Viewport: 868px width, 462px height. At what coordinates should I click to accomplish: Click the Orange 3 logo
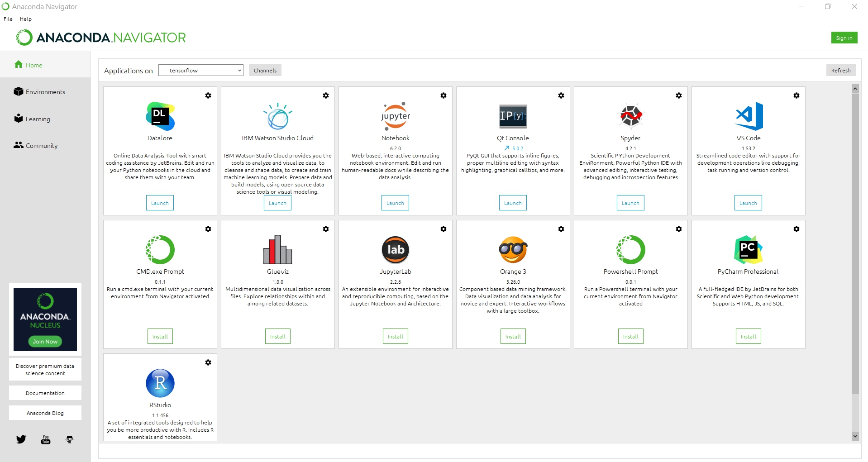513,250
